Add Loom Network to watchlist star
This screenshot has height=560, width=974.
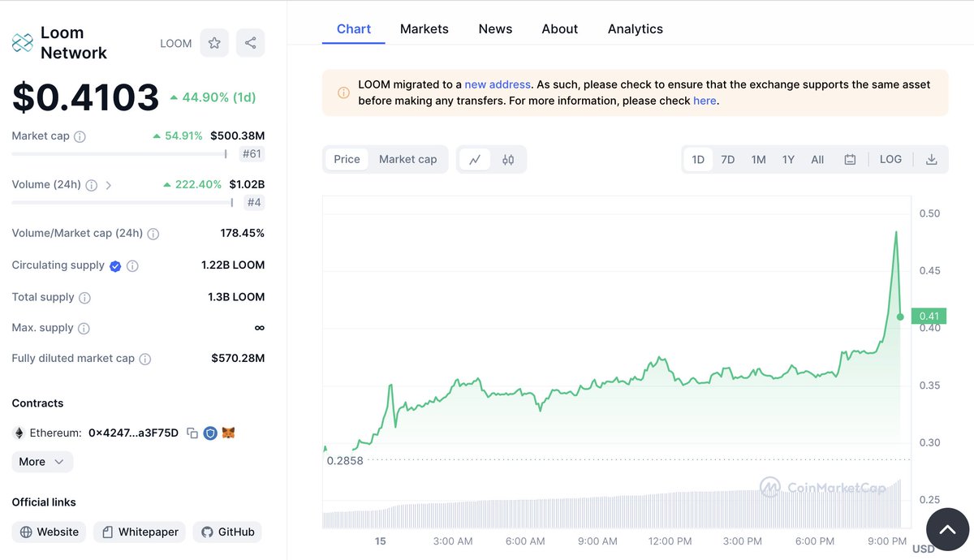[x=214, y=43]
